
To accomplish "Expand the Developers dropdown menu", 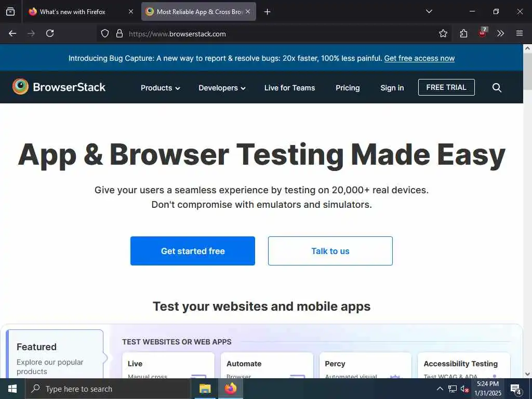I will click(222, 88).
